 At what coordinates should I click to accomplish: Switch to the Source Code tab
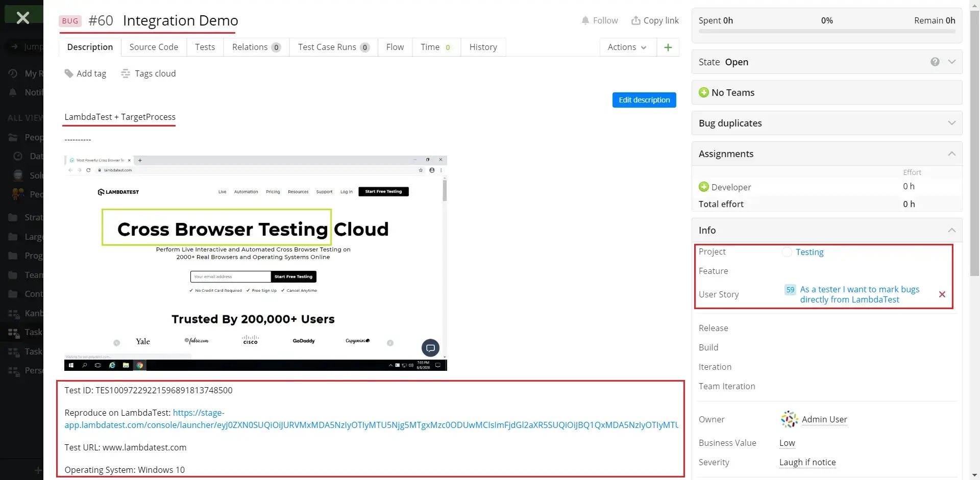click(x=154, y=47)
